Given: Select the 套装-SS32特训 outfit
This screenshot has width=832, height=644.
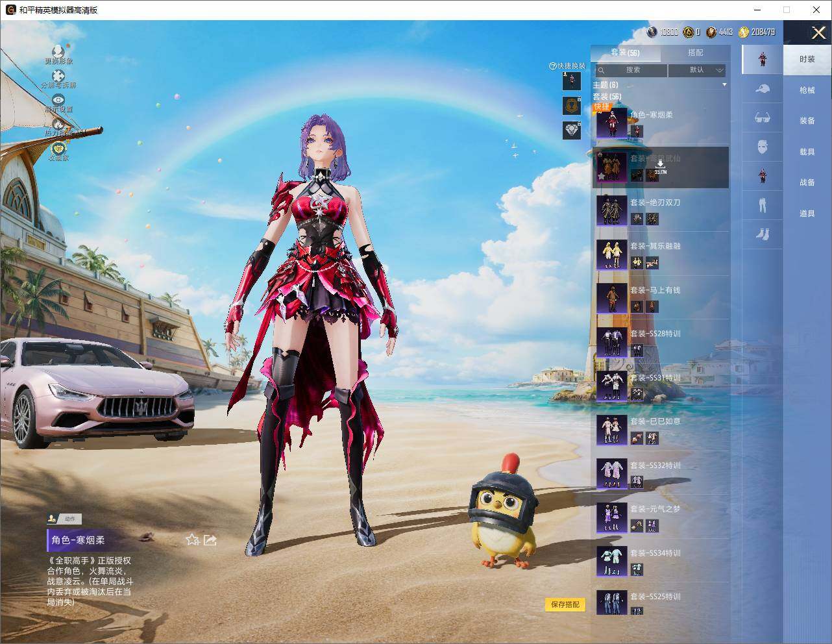Looking at the screenshot, I should pyautogui.click(x=661, y=473).
